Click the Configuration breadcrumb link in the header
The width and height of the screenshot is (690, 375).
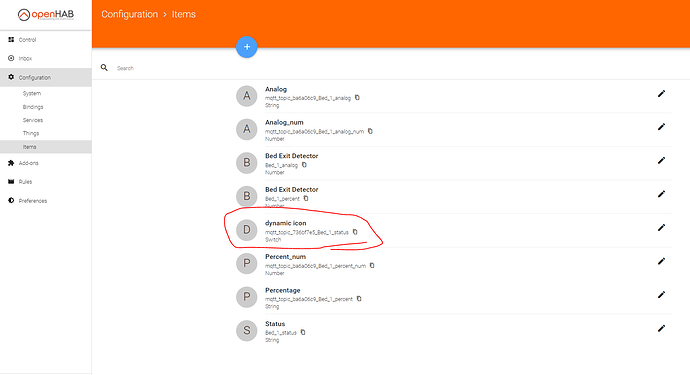pos(129,14)
